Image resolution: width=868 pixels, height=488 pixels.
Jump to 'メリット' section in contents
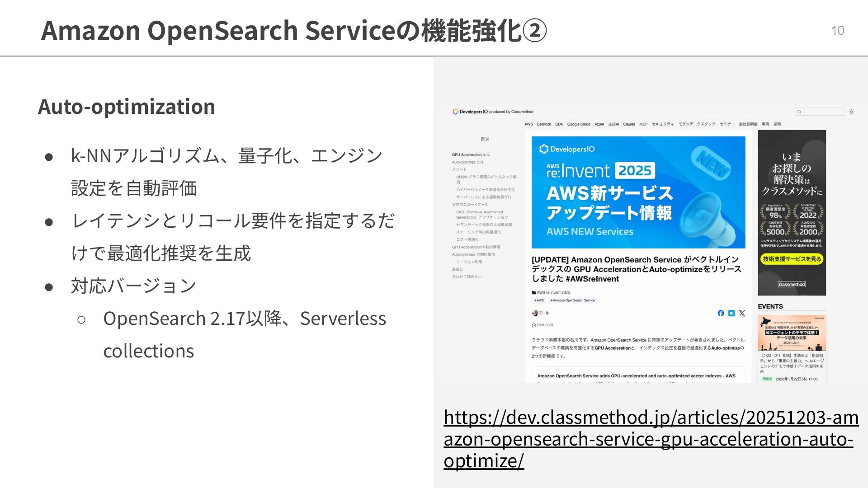coord(459,169)
